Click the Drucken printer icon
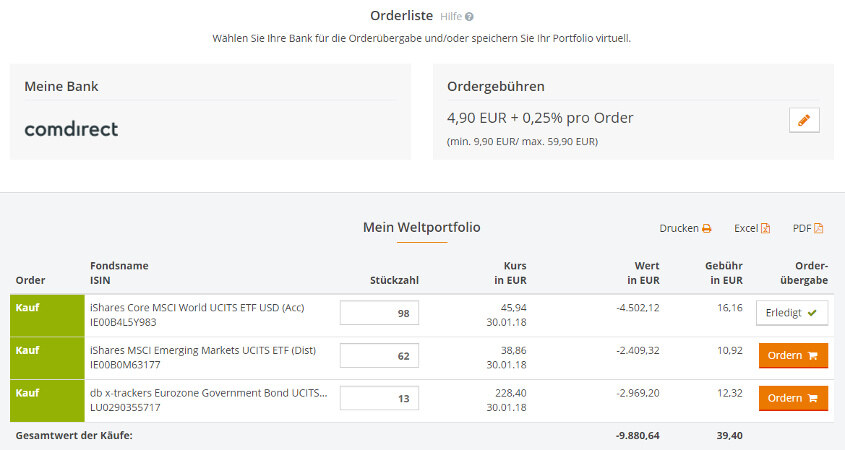845x450 pixels. [706, 229]
